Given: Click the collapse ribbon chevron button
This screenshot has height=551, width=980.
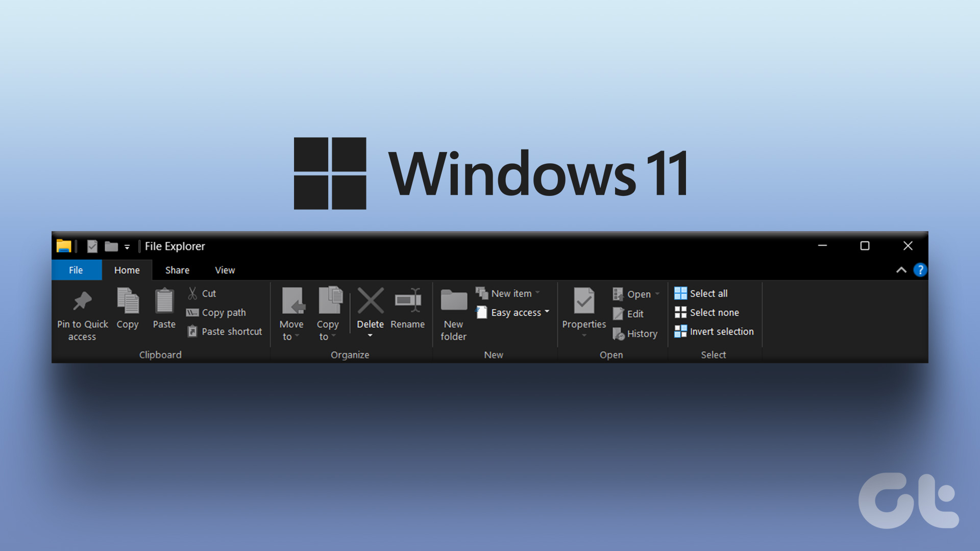Looking at the screenshot, I should [x=901, y=269].
